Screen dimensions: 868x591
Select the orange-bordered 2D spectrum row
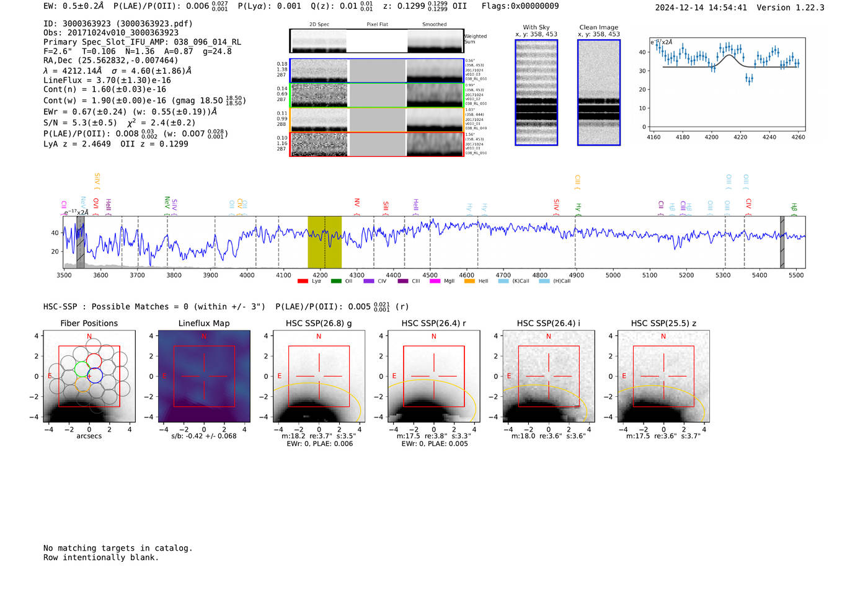point(376,120)
